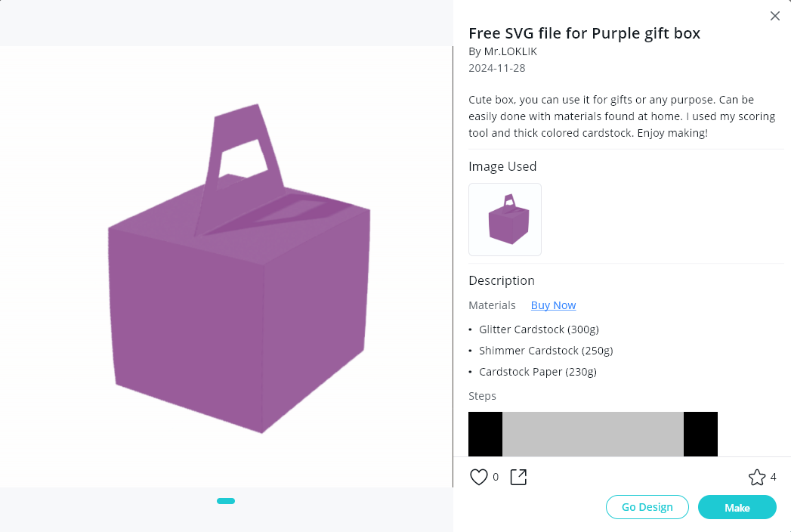
Task: Select Glitter Cardstock (300g) material
Action: [x=539, y=329]
